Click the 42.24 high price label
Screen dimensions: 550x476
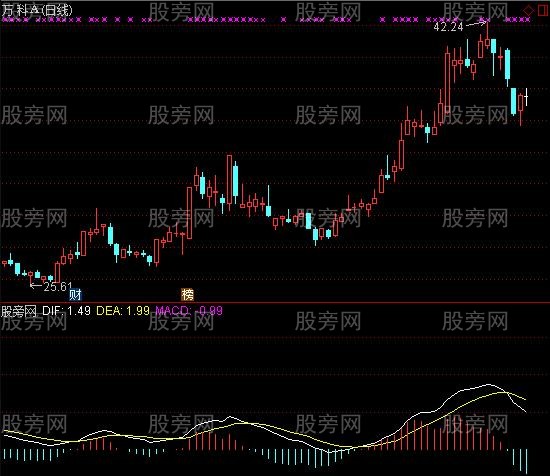tap(448, 27)
